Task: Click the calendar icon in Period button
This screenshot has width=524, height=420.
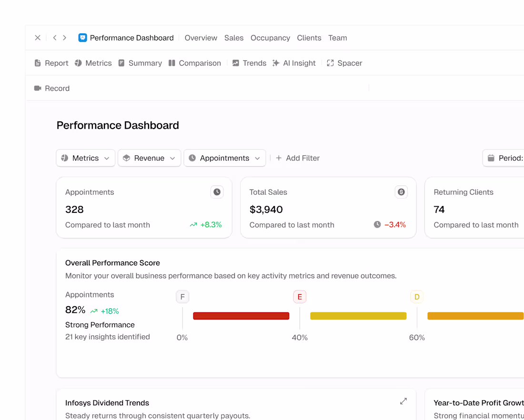Action: click(x=491, y=158)
